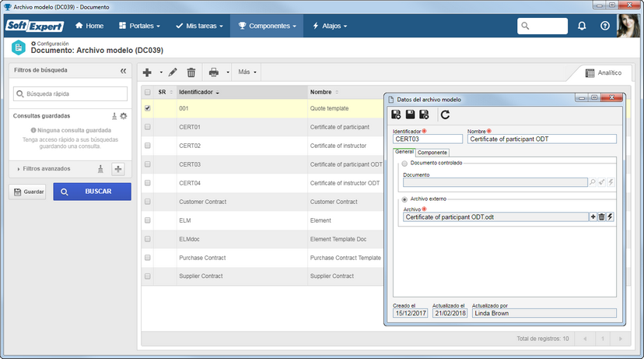The height and width of the screenshot is (359, 644).
Task: Go to next page arrow
Action: pos(620,339)
